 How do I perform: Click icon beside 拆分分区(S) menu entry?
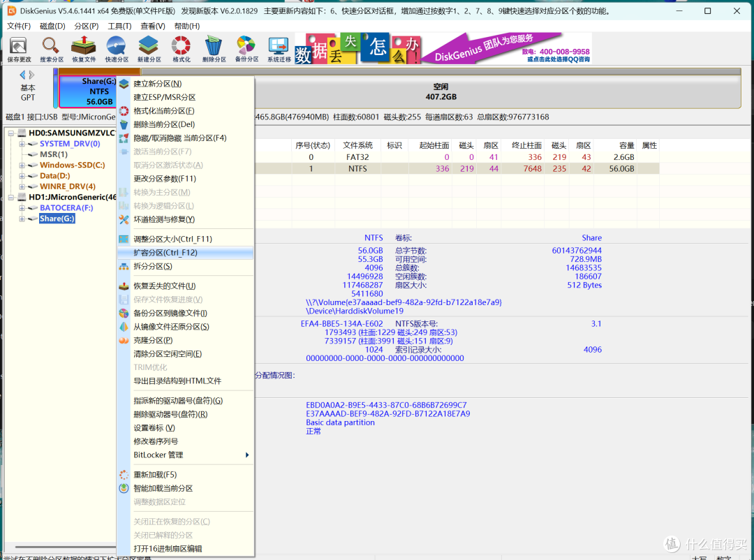click(124, 266)
